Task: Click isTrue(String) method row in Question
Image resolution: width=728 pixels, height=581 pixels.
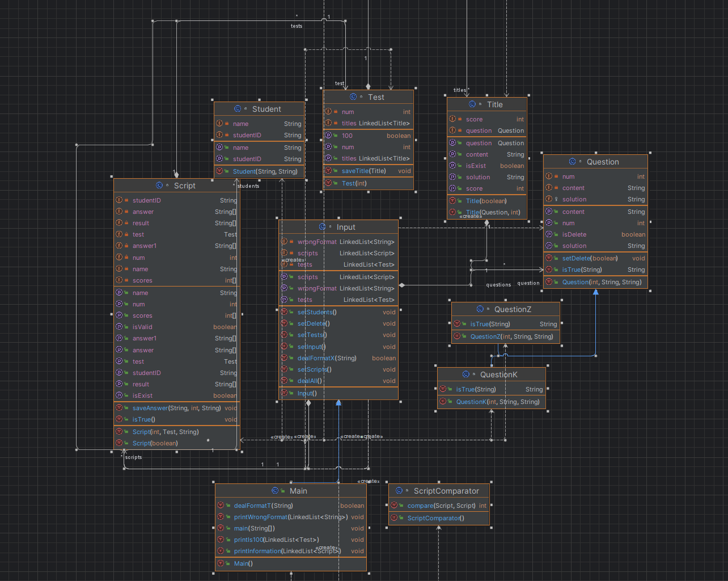Action: 595,270
